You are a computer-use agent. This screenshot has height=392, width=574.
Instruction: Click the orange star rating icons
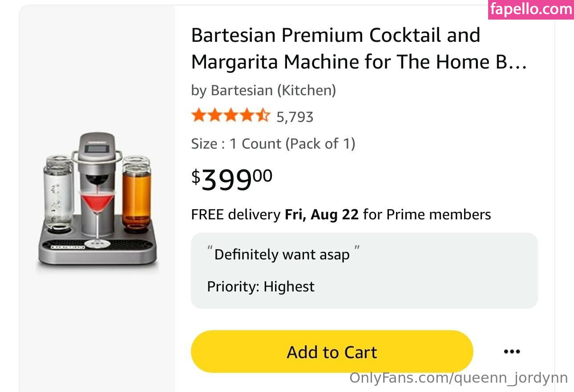click(x=230, y=116)
